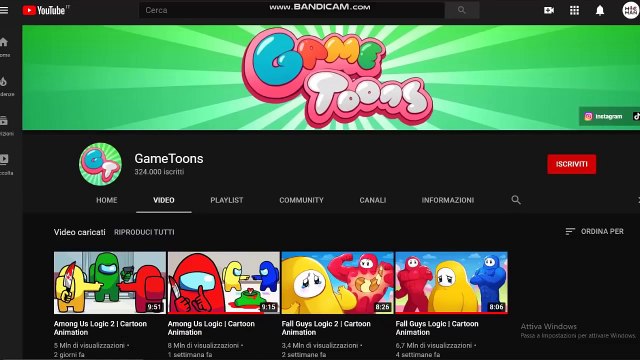Image resolution: width=640 pixels, height=360 pixels.
Task: Click the GameToons banner image
Action: [331, 78]
